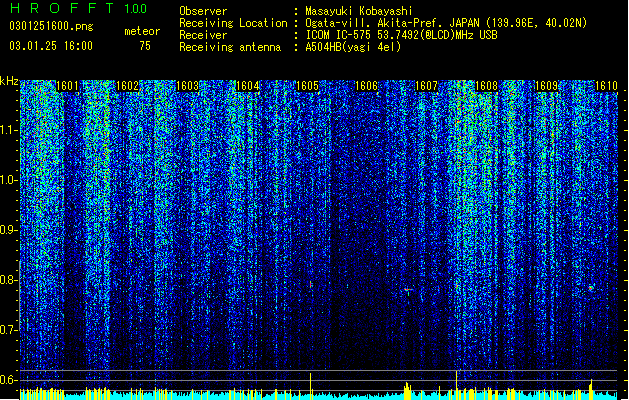Click the red meteor echo near 1605

(x=310, y=284)
